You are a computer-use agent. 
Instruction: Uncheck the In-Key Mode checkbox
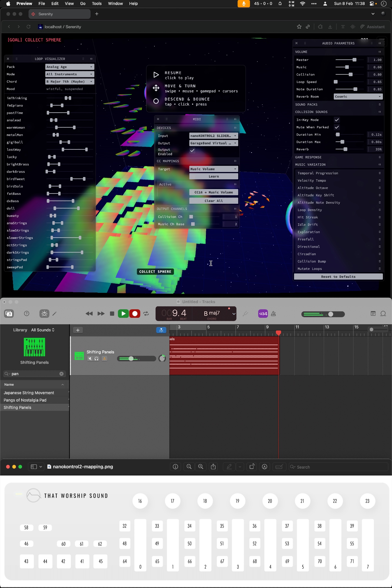tap(337, 120)
